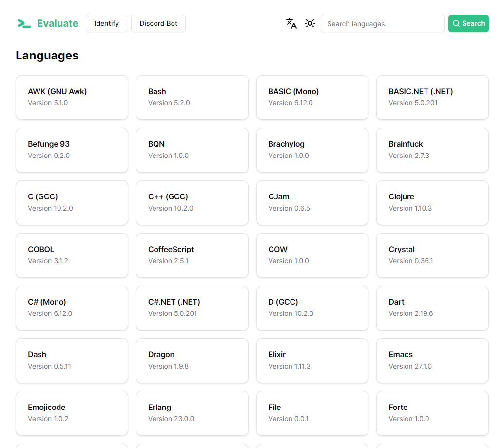This screenshot has width=504, height=448.
Task: Select the C#.NET (.NET) card
Action: click(x=192, y=308)
